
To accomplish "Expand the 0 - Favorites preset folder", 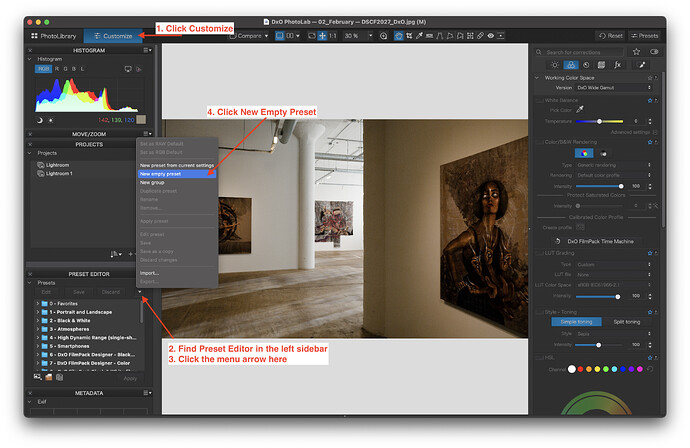I will (x=37, y=304).
